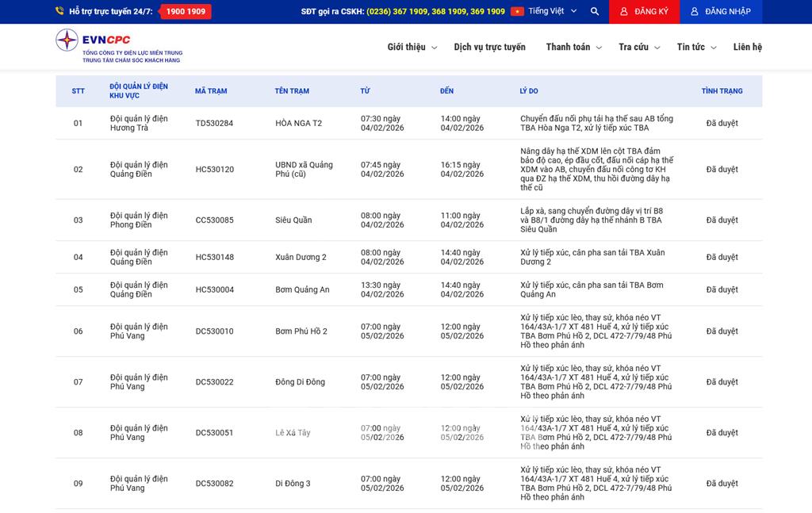Open Dịch vụ trực tuyến menu item
The image size is (812, 513).
(489, 48)
